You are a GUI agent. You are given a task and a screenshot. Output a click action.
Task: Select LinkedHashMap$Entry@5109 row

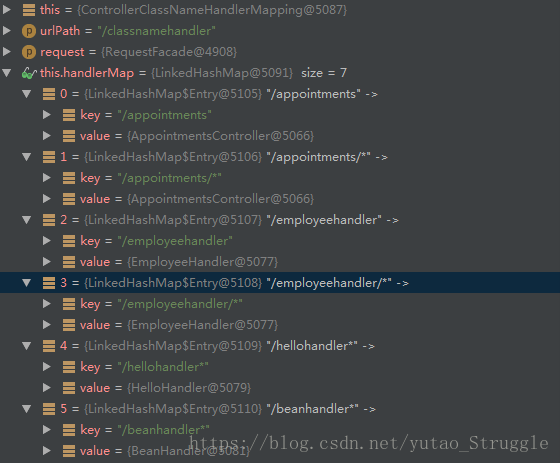tap(280, 346)
